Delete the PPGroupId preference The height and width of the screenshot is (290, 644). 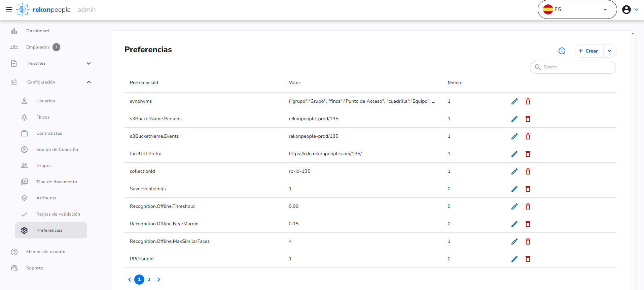pyautogui.click(x=528, y=259)
